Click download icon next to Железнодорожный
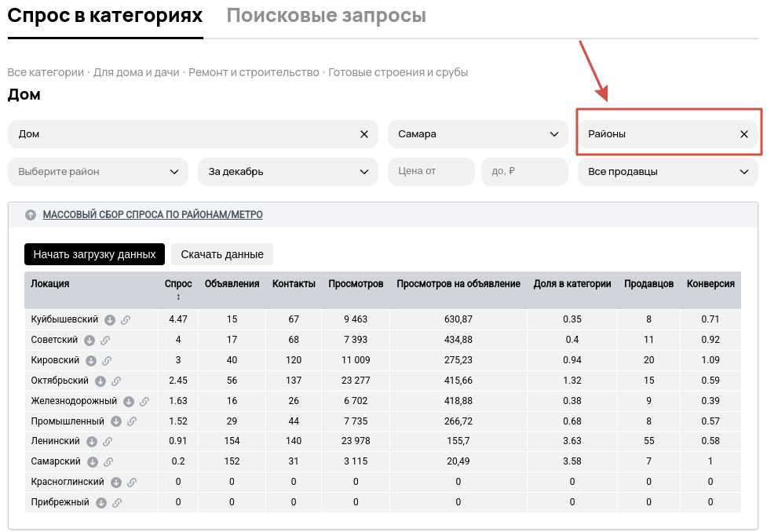Viewport: 767px width, 532px height. point(129,402)
